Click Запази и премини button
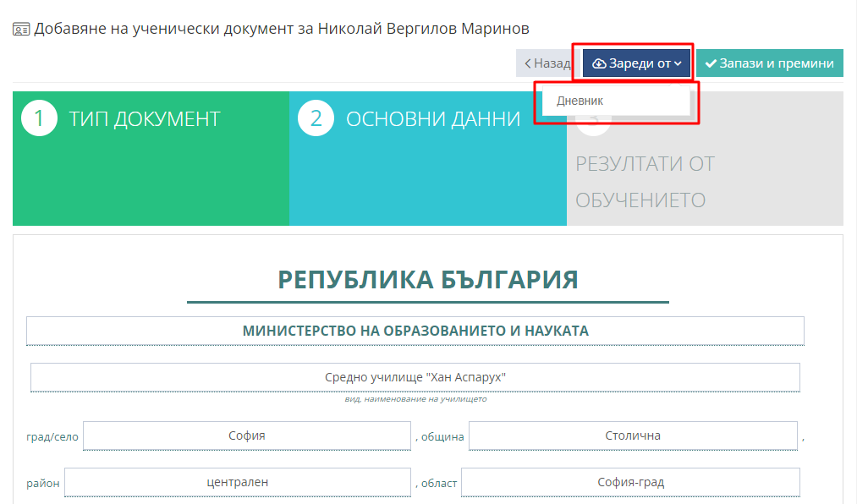 pos(770,63)
